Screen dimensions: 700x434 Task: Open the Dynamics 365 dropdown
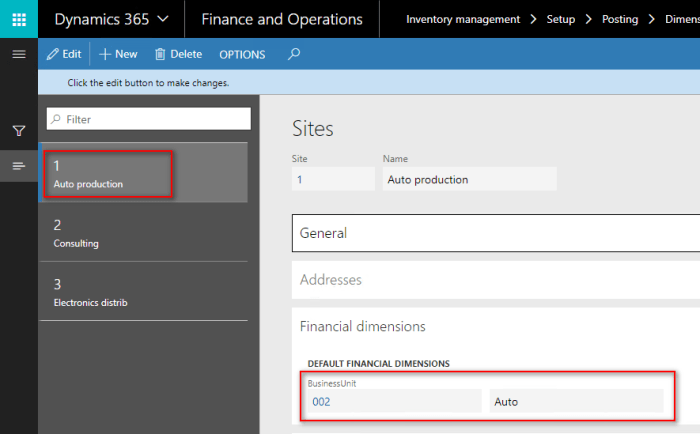(111, 19)
